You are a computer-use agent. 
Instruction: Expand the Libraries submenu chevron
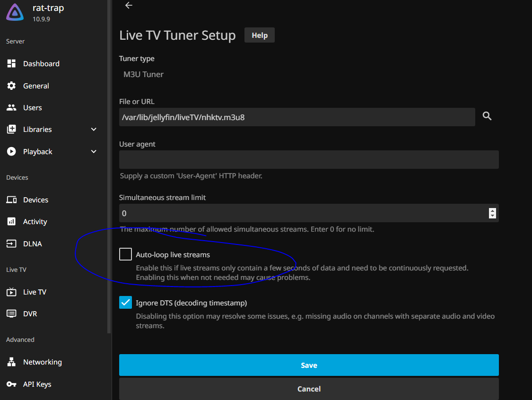click(x=94, y=130)
